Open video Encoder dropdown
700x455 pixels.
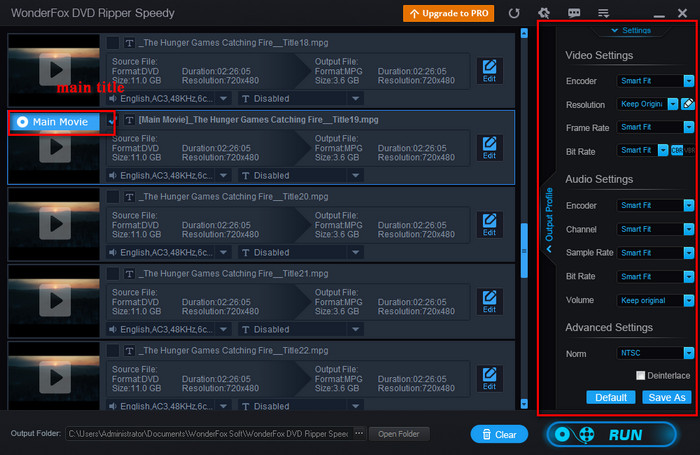coord(689,81)
